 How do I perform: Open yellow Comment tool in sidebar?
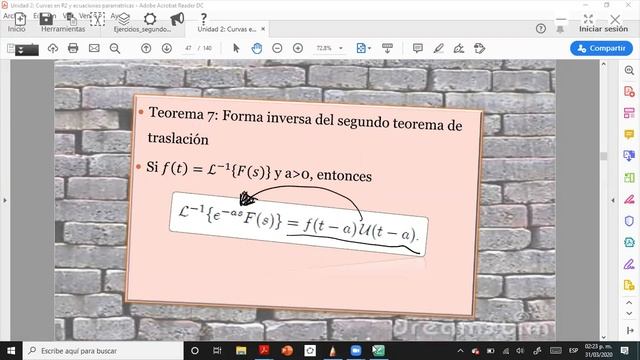629,134
